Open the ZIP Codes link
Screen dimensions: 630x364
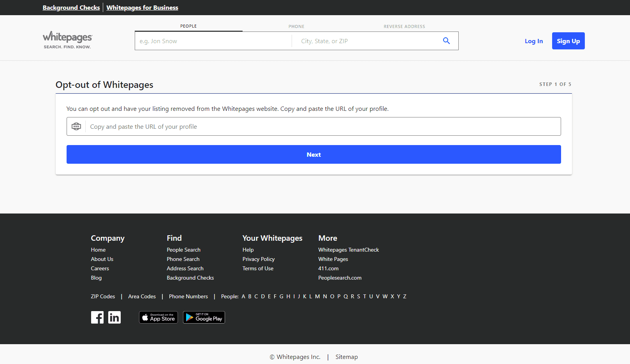click(x=103, y=296)
